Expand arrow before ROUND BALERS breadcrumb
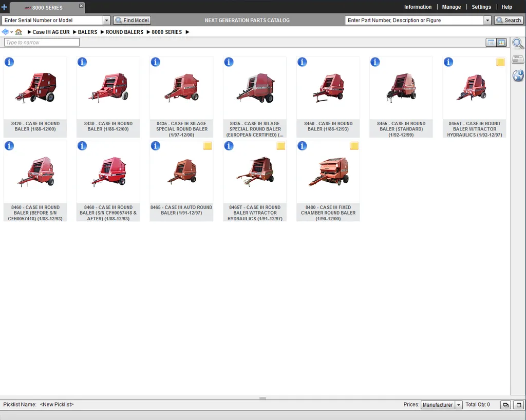Viewport: 526px width, 420px height. click(x=102, y=32)
